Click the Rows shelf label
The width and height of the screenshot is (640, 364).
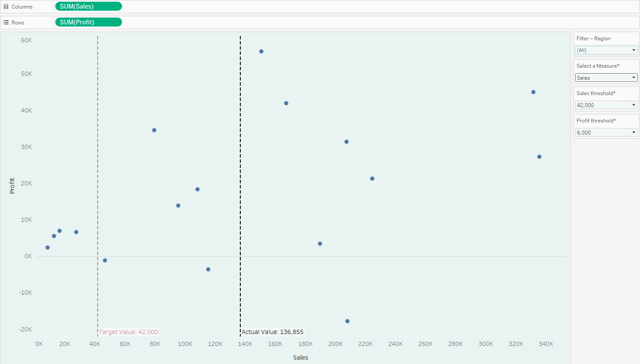point(18,23)
